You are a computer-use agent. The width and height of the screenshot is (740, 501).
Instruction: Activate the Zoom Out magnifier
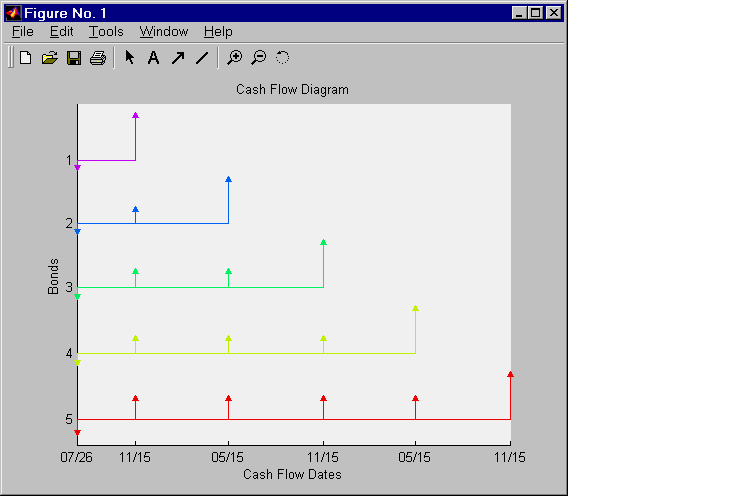pyautogui.click(x=259, y=58)
